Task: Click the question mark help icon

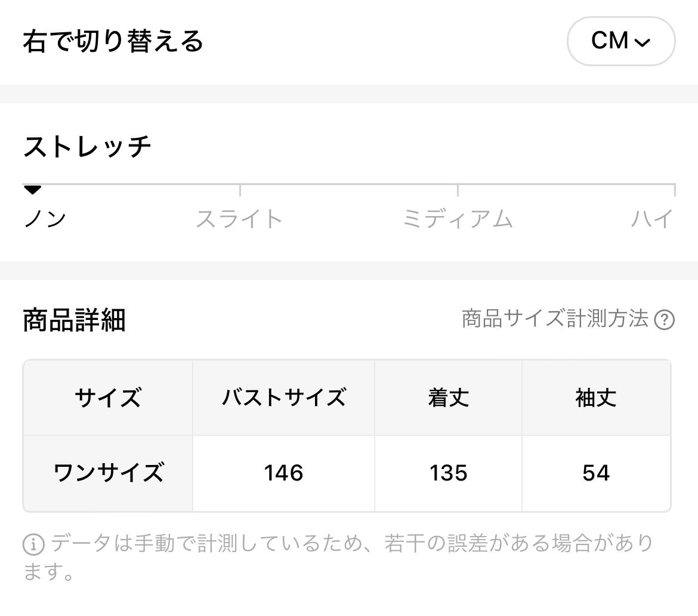Action: point(664,320)
